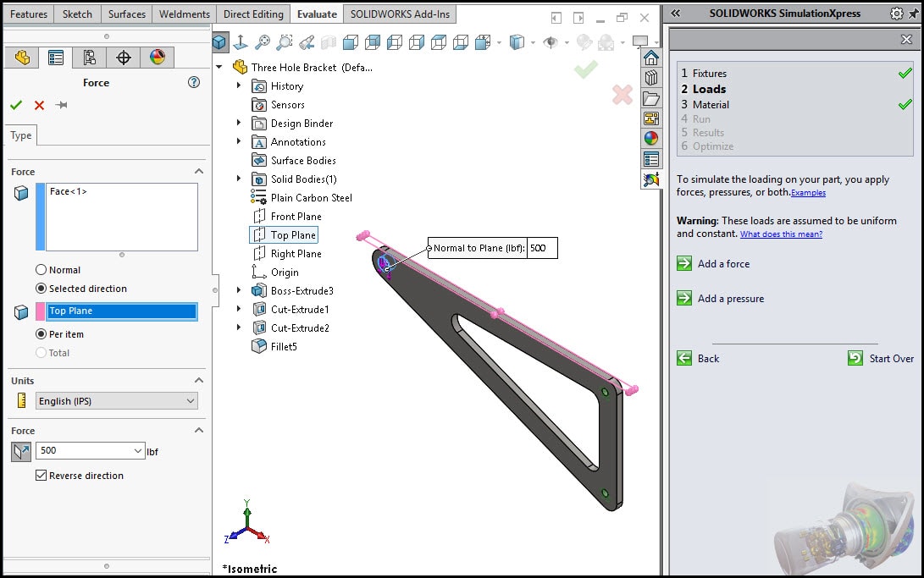Expand the Design Binder node arrow
This screenshot has width=924, height=578.
pyautogui.click(x=239, y=123)
